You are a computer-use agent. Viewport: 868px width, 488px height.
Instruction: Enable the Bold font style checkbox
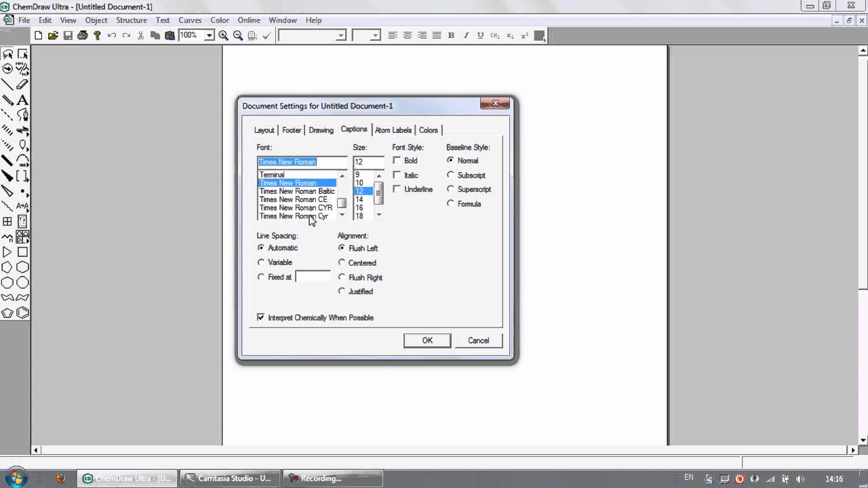pyautogui.click(x=397, y=161)
